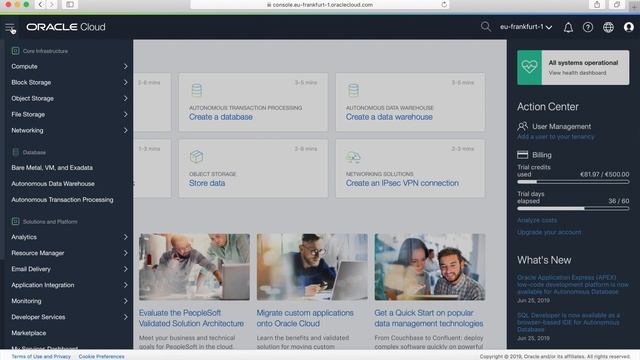640x360 pixels.
Task: Click the Analyze costs link
Action: coord(537,220)
